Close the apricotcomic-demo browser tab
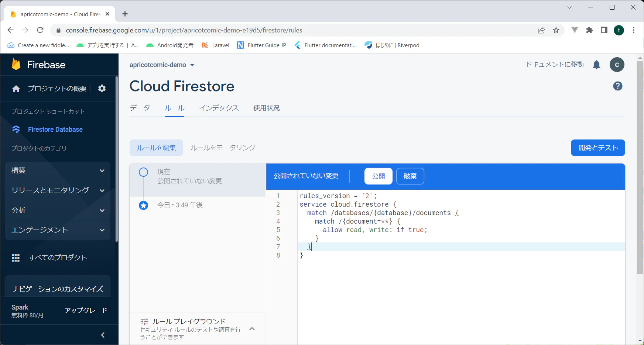Viewport: 644px width, 345px height. tap(107, 14)
